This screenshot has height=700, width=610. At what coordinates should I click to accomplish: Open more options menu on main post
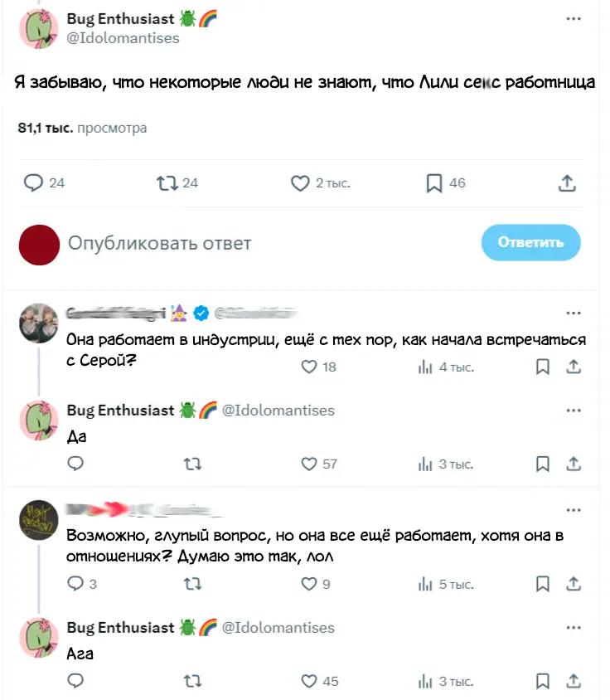574,19
